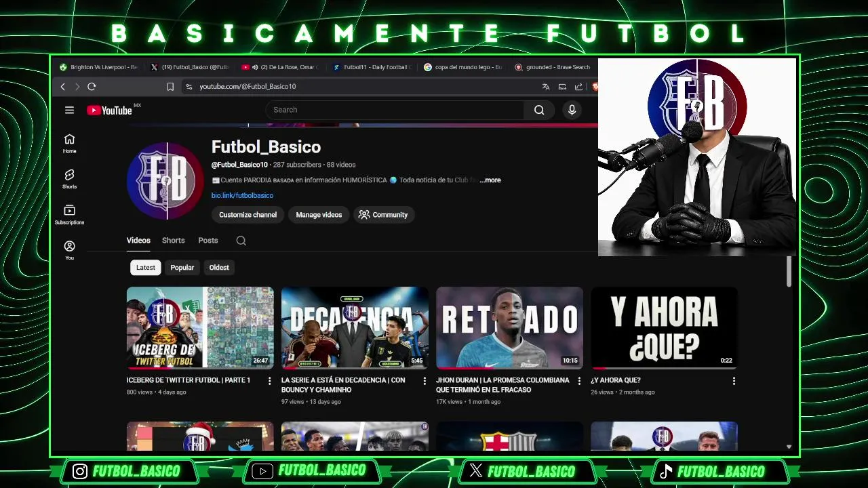Expand channel description with ...more
This screenshot has height=488, width=868.
click(490, 180)
